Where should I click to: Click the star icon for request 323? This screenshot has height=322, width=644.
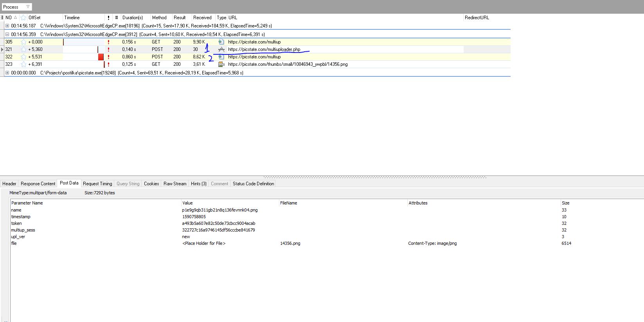23,64
